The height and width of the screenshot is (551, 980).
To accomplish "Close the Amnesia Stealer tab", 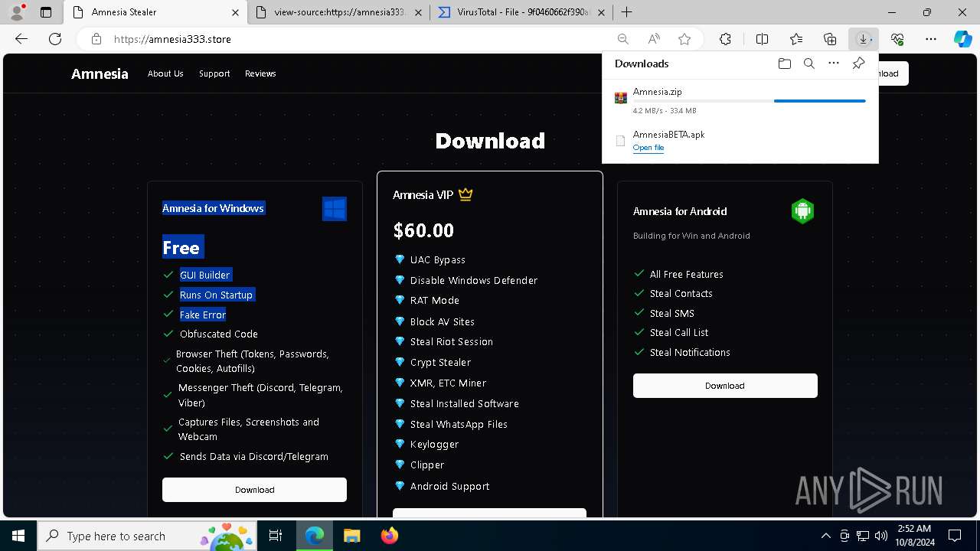I will (235, 12).
